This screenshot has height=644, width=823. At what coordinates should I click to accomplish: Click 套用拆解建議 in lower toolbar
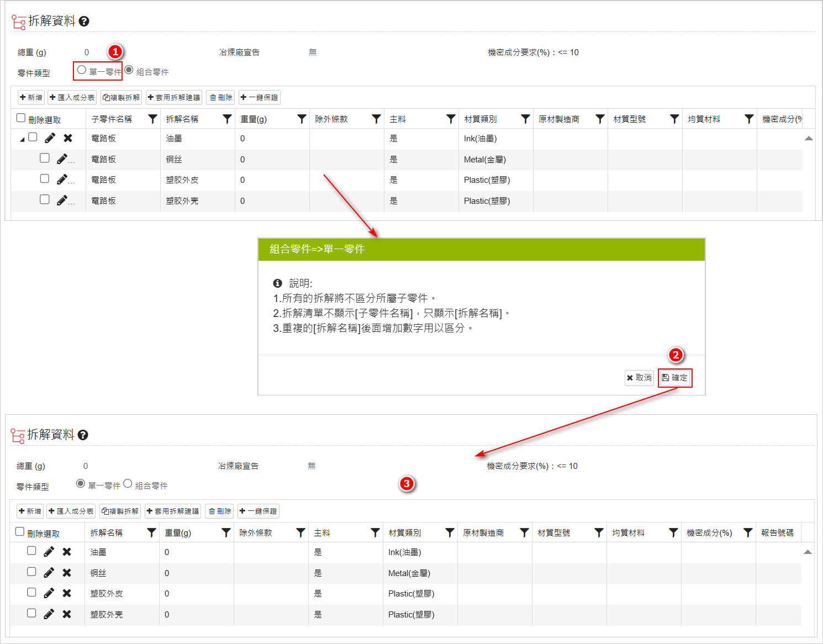coord(173,511)
